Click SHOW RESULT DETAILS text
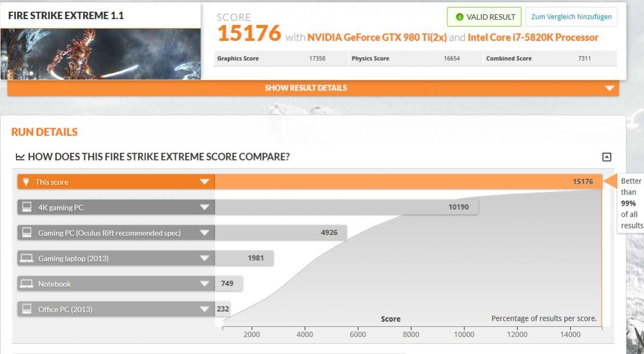 pos(306,88)
